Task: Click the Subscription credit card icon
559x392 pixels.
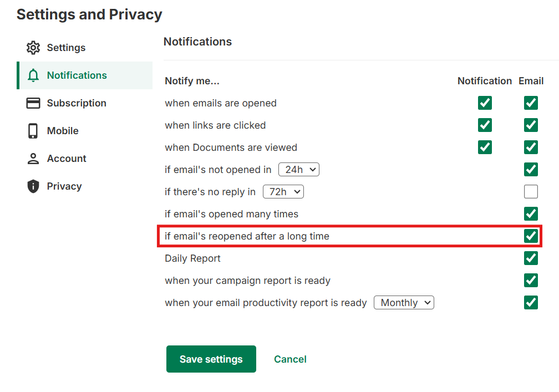Action: pyautogui.click(x=33, y=103)
